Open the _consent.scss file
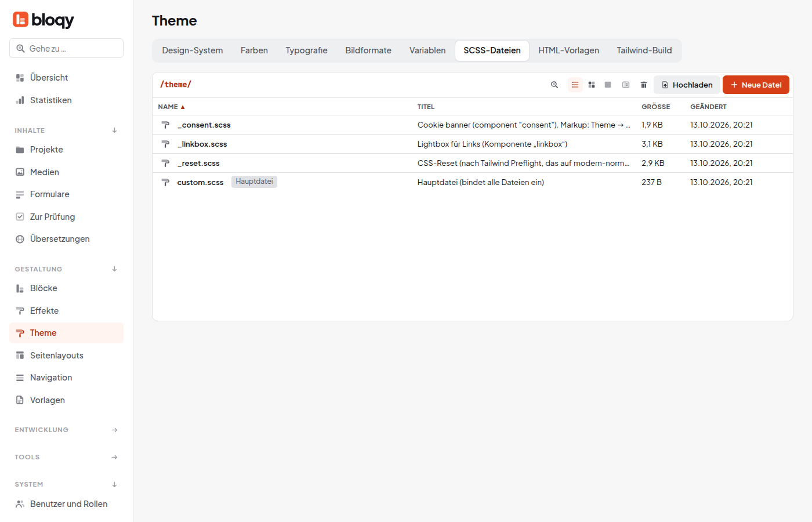The width and height of the screenshot is (812, 522). point(204,125)
